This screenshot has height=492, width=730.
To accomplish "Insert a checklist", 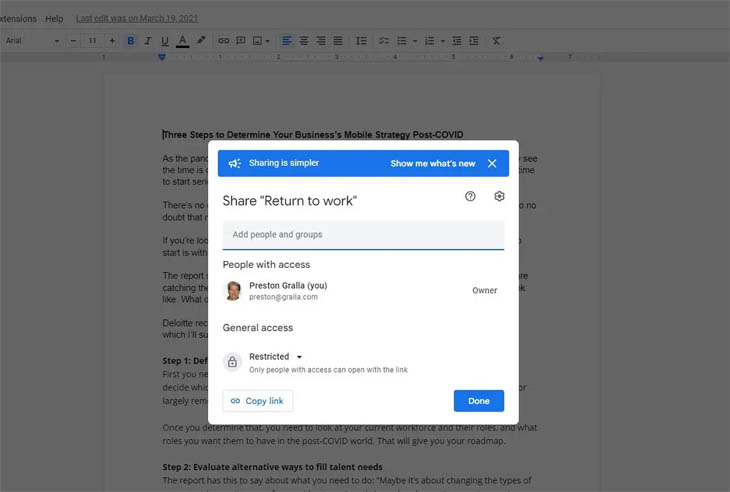I will tap(384, 41).
